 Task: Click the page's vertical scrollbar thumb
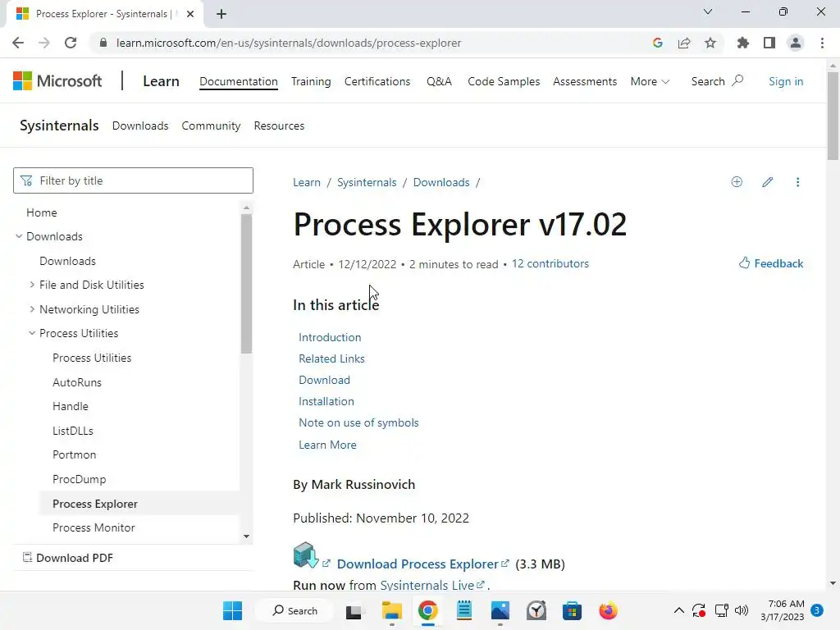coord(833,115)
